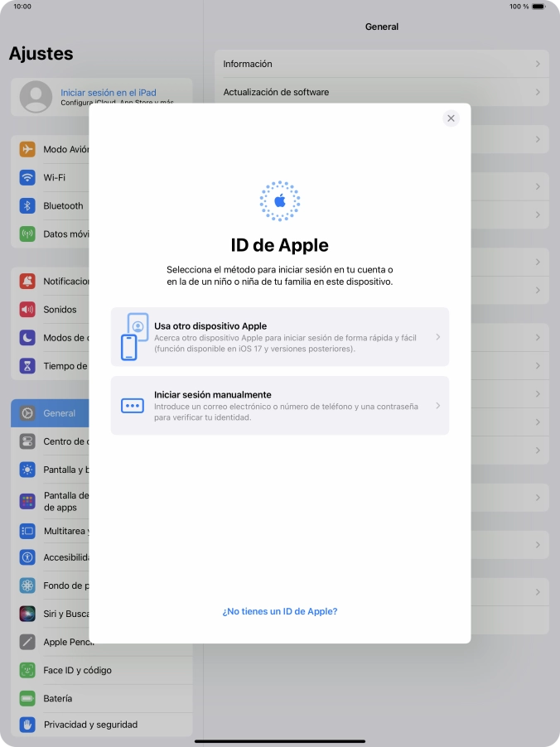The image size is (560, 747).
Task: Tap the battery indicator in status bar
Action: point(538,7)
